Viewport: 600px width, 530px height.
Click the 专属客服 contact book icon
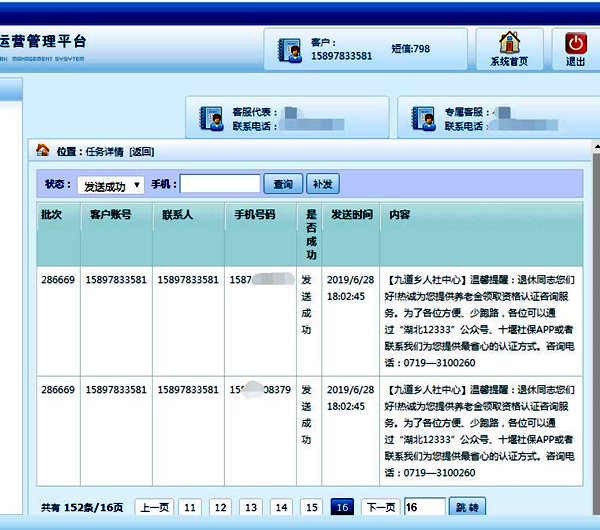pyautogui.click(x=423, y=119)
